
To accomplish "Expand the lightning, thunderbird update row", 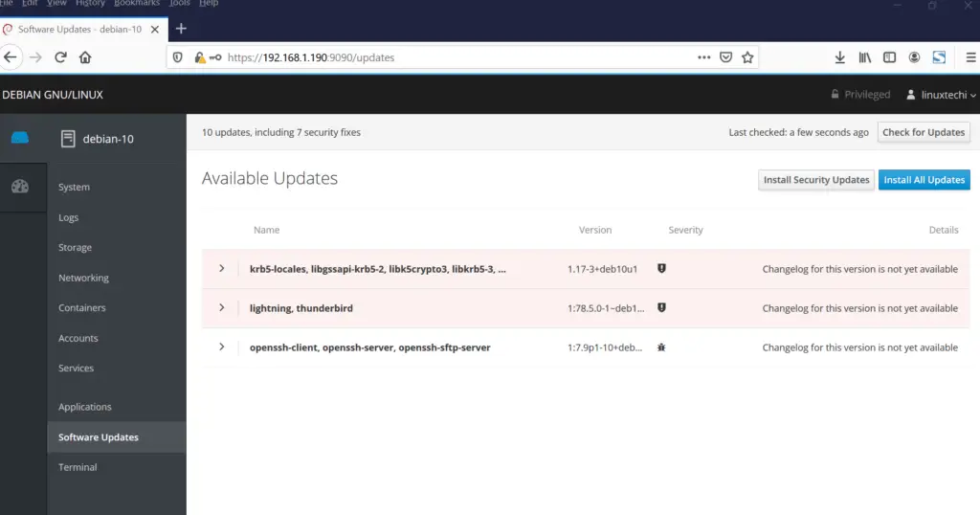I will click(x=222, y=307).
